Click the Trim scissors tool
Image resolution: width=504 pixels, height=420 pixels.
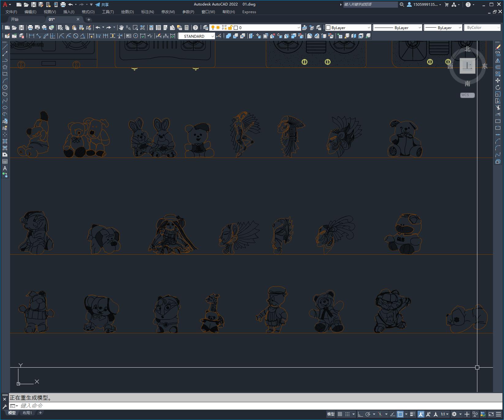click(498, 108)
